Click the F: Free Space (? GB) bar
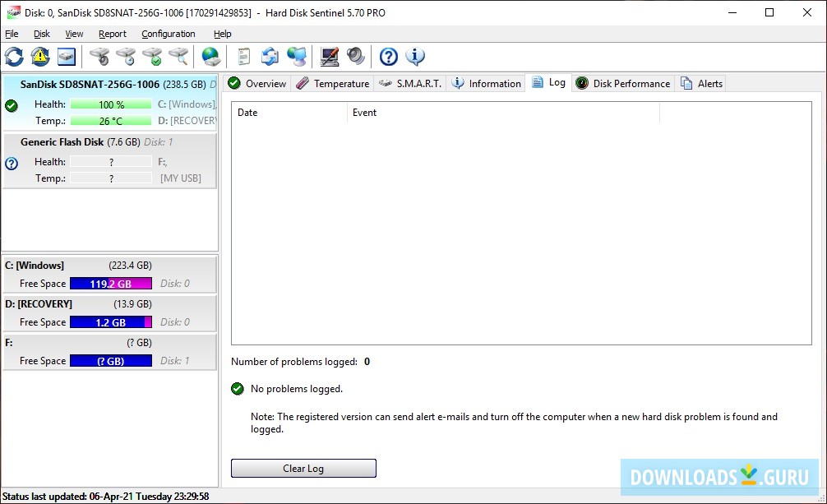 pyautogui.click(x=111, y=361)
